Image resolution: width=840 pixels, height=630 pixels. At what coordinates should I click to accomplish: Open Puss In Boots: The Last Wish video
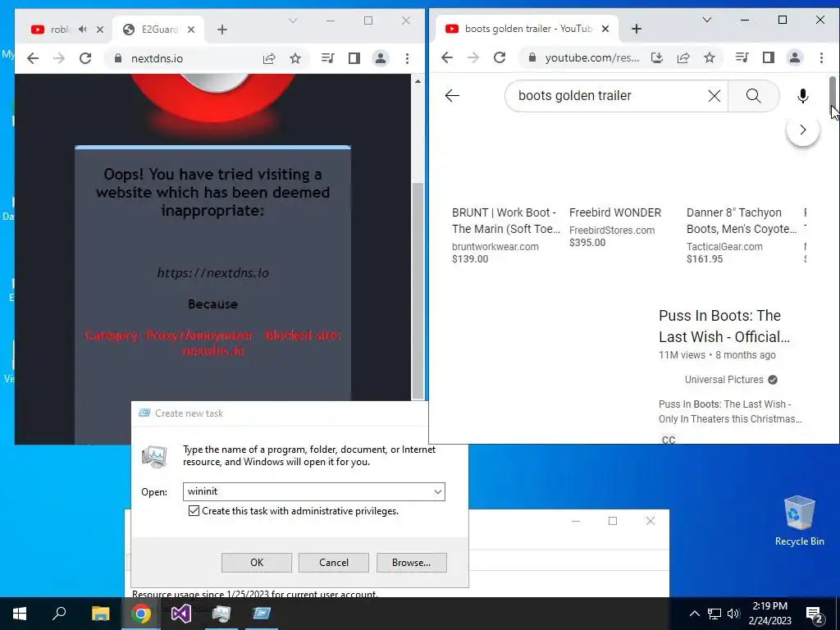pos(724,326)
